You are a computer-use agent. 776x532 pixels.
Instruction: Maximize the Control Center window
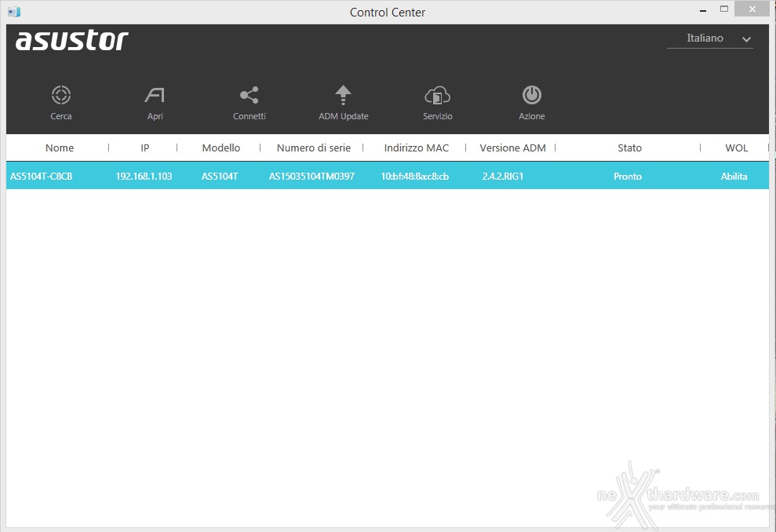tap(724, 9)
